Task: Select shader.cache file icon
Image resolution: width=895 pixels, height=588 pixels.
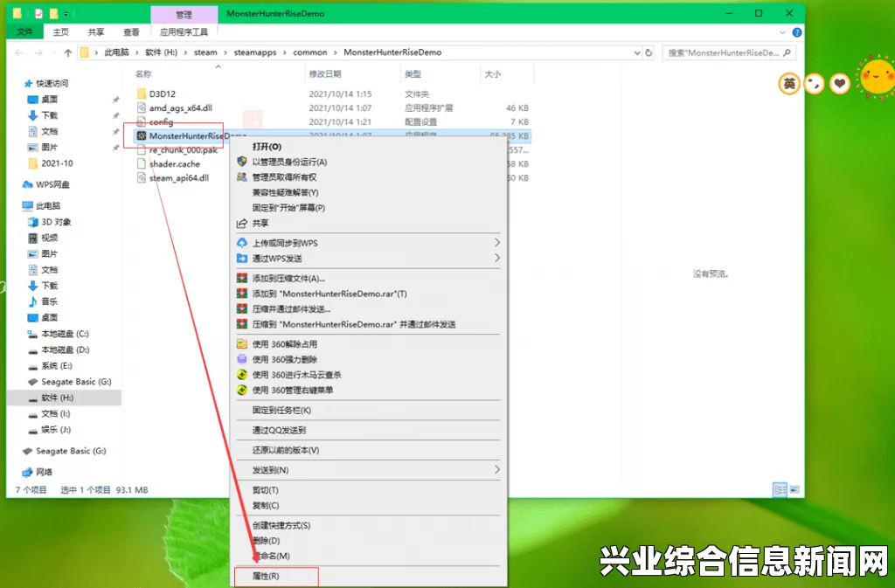Action: pos(142,163)
